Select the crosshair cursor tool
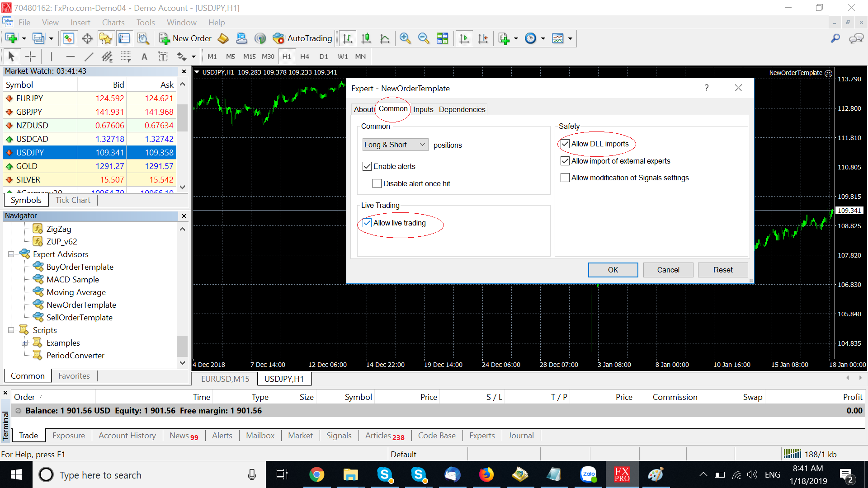 [30, 56]
